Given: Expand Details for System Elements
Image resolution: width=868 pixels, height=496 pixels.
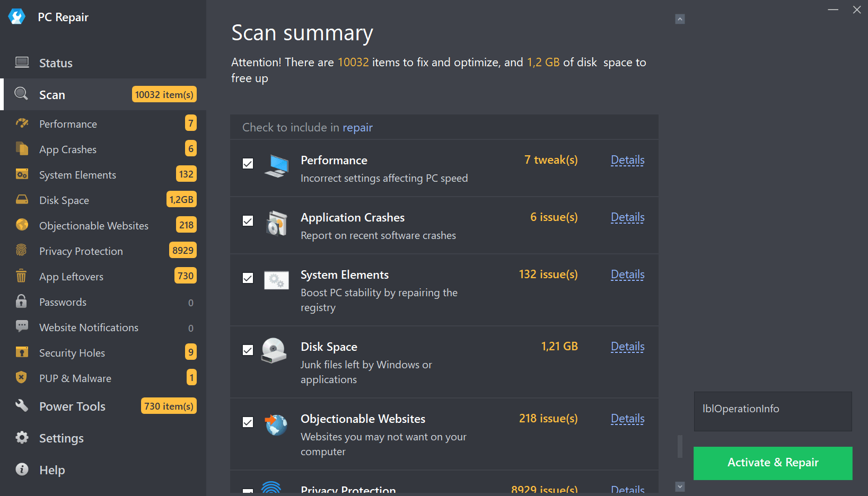Looking at the screenshot, I should click(x=627, y=274).
